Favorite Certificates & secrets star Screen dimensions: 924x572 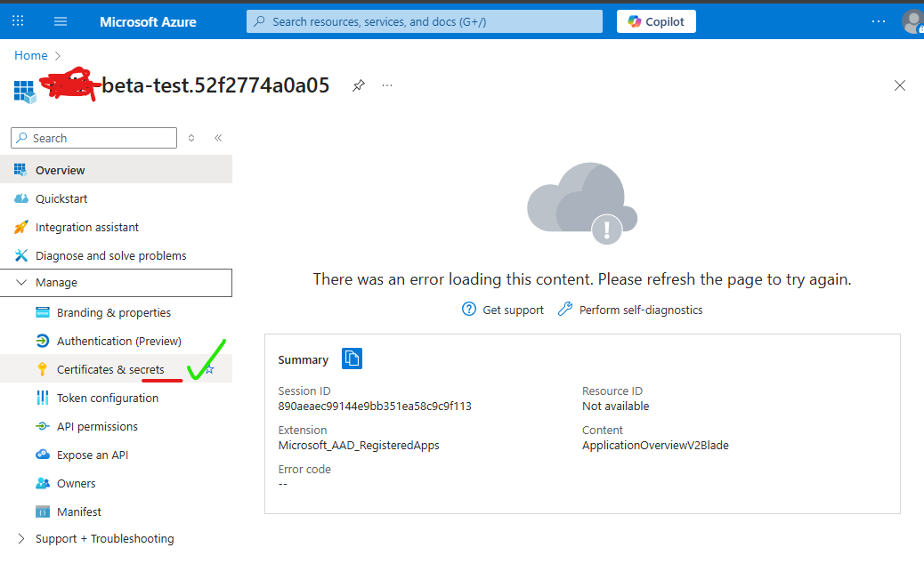pos(209,369)
